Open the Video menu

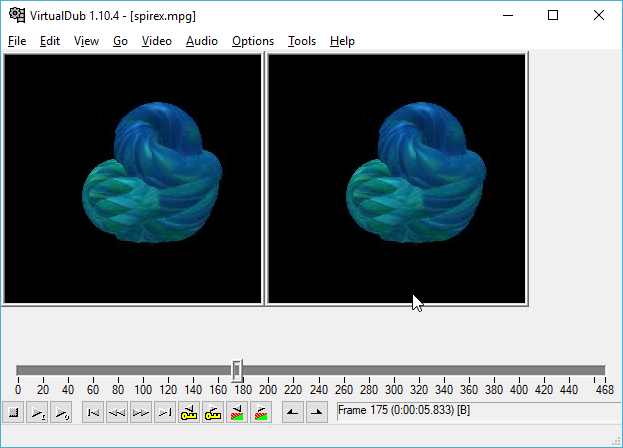(157, 41)
